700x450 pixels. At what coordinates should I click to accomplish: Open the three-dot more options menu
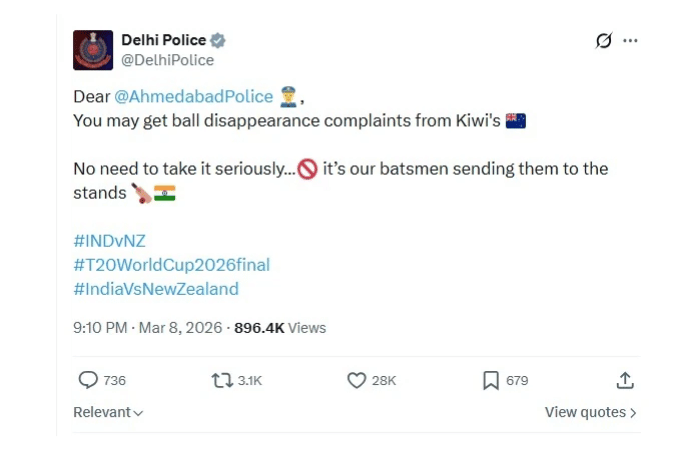point(630,41)
